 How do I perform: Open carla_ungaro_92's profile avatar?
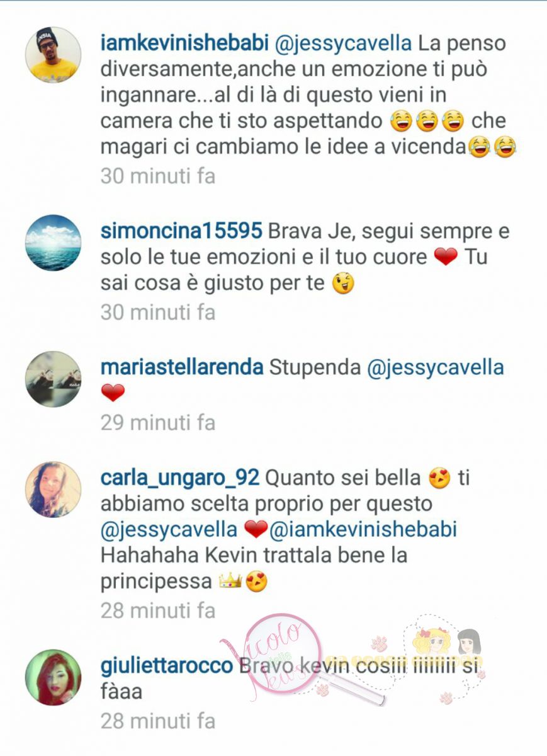coord(53,490)
